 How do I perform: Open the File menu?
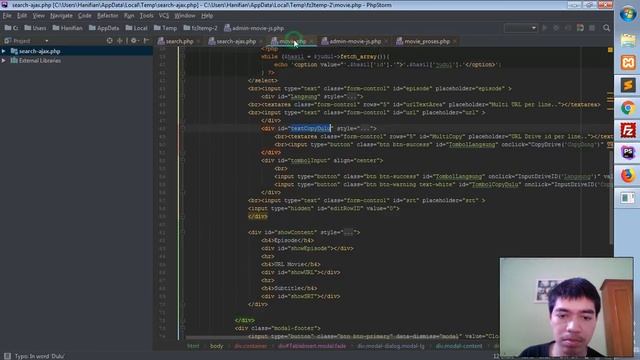[x=7, y=16]
